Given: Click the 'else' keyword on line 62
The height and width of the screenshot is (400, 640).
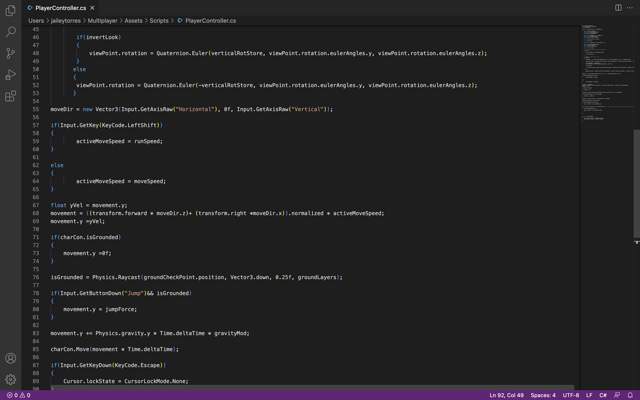Looking at the screenshot, I should point(57,165).
